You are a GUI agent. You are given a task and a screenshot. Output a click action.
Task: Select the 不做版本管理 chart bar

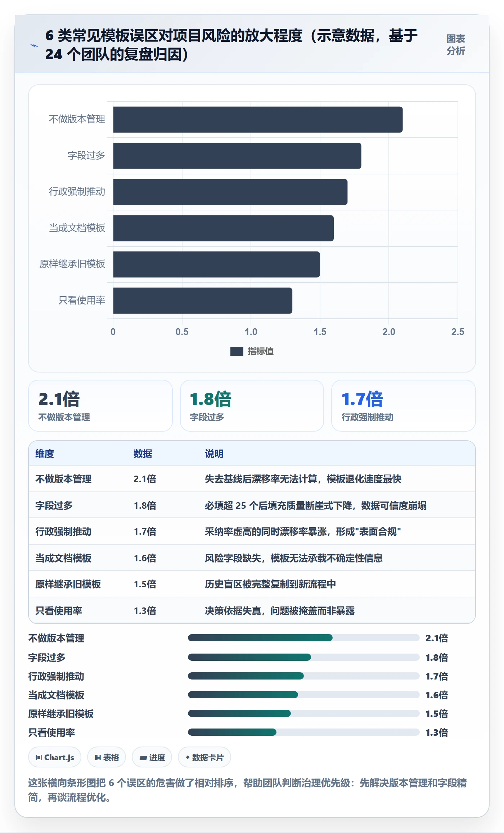point(258,120)
